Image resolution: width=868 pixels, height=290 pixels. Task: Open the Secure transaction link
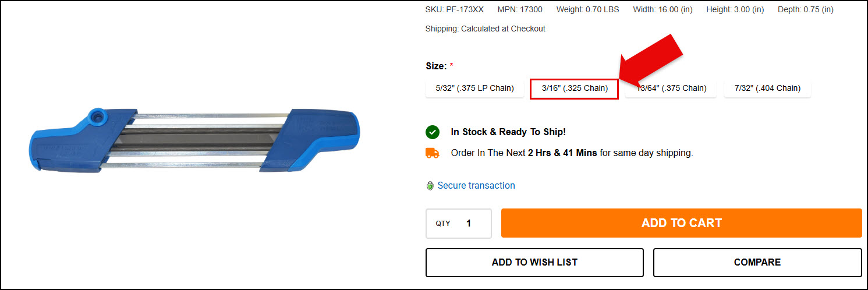coord(476,186)
